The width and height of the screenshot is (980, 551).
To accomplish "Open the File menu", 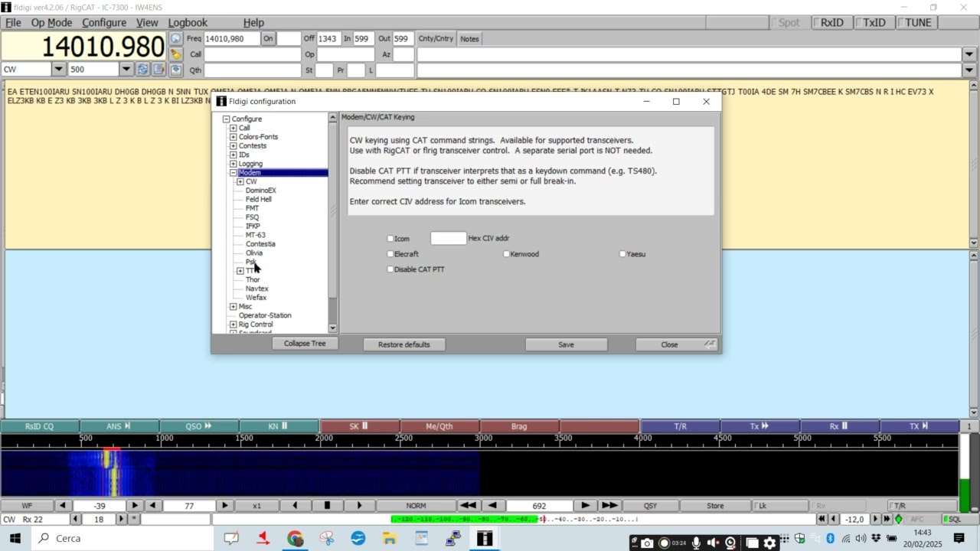I will pos(13,23).
